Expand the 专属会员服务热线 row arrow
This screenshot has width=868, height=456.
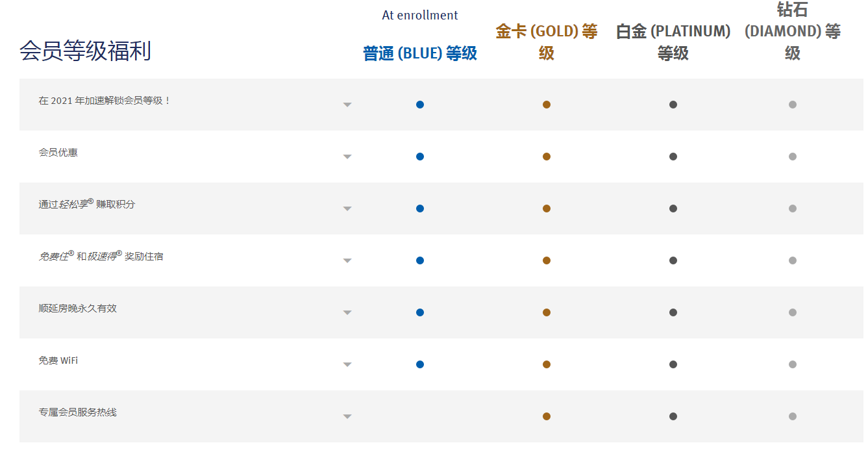[347, 416]
